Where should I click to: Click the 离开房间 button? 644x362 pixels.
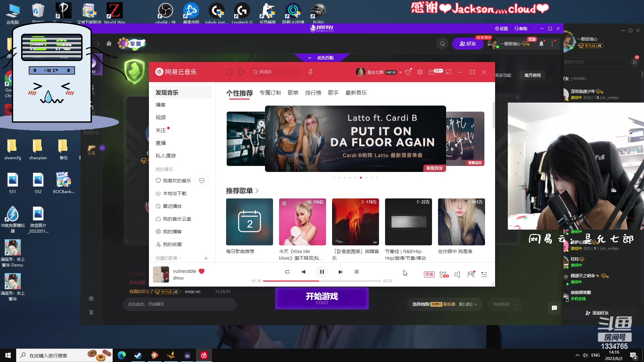(532, 75)
